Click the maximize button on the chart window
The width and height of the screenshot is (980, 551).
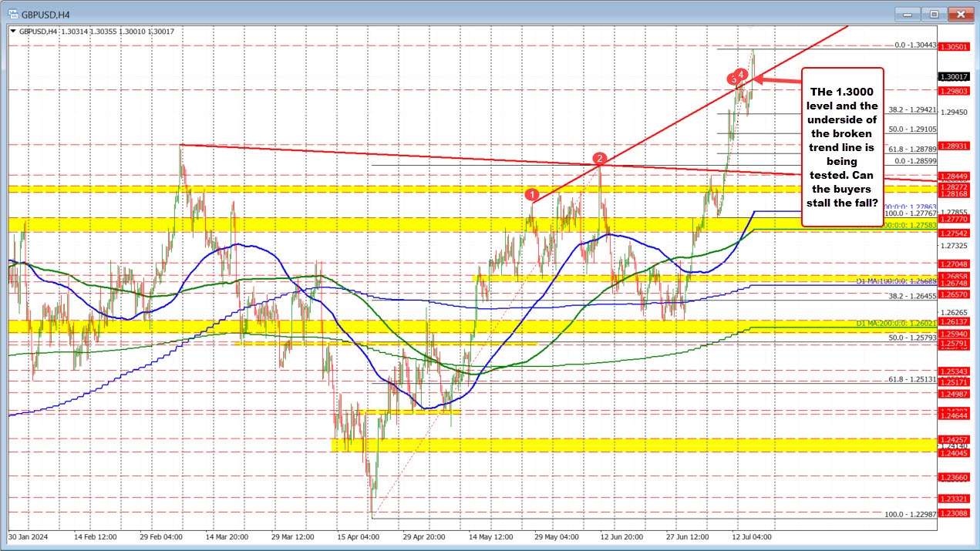[933, 13]
